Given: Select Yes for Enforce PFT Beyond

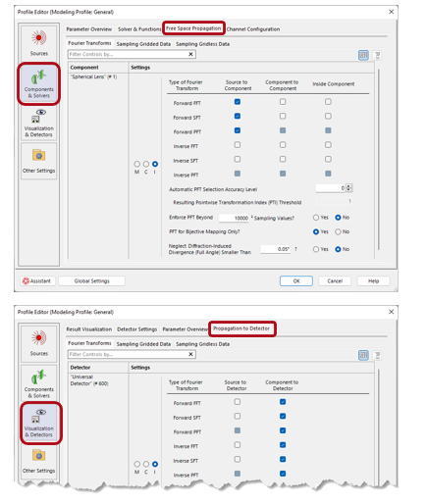Looking at the screenshot, I should [x=316, y=218].
